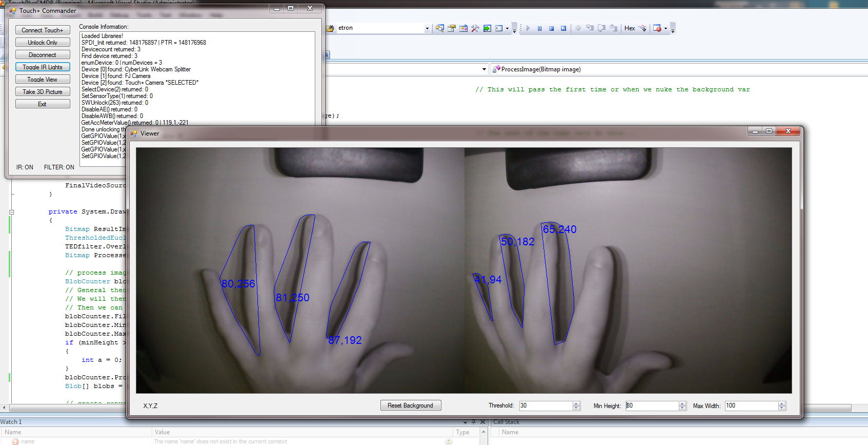The image size is (868, 445).
Task: Click 'FILTER: ON' status text
Action: pyautogui.click(x=59, y=167)
